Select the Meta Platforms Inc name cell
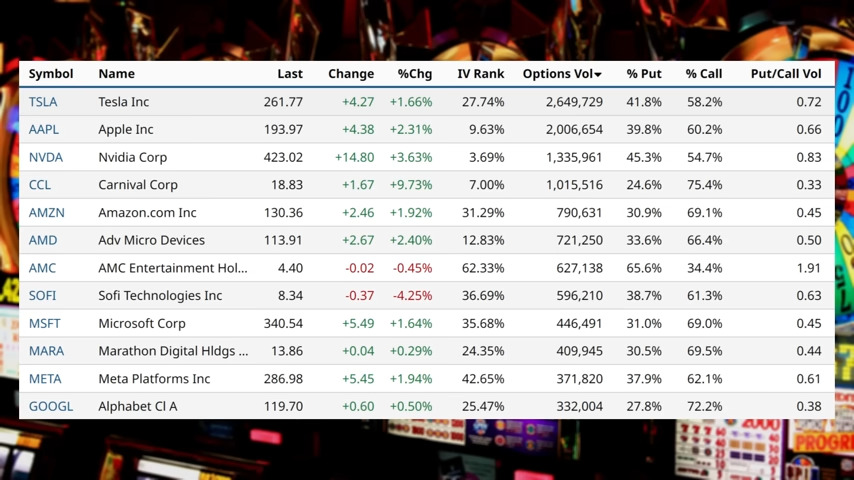The image size is (854, 480). click(154, 379)
